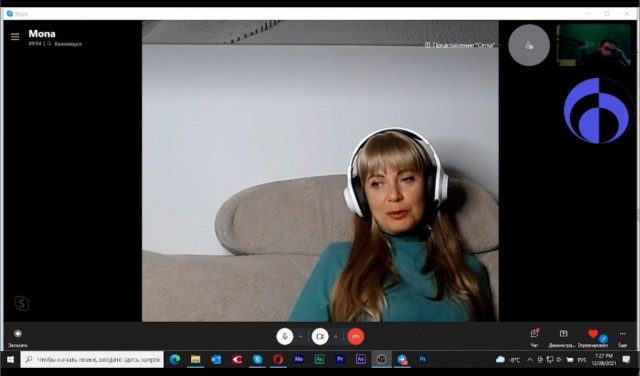640x376 pixels.
Task: Start recording with the Записать button
Action: 18,337
